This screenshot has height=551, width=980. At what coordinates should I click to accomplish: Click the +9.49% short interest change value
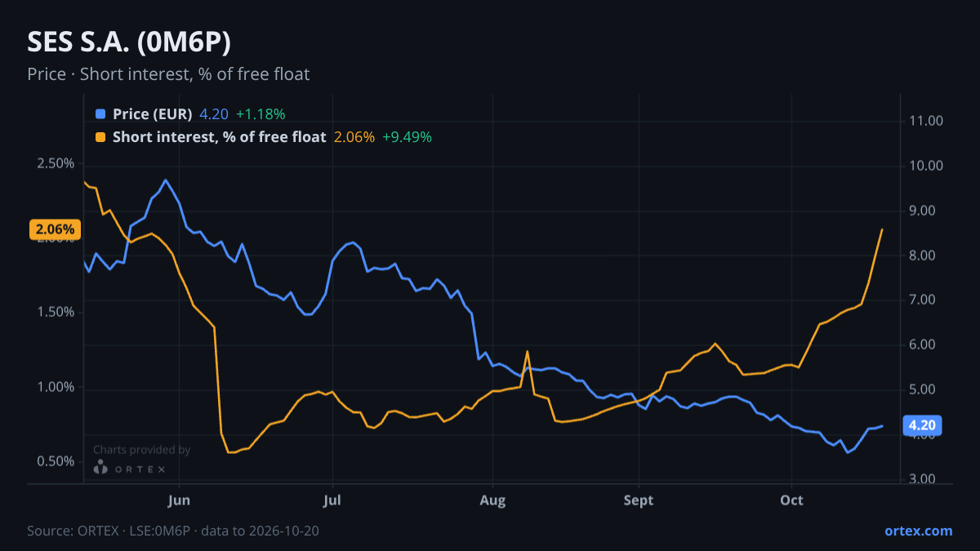[x=407, y=137]
